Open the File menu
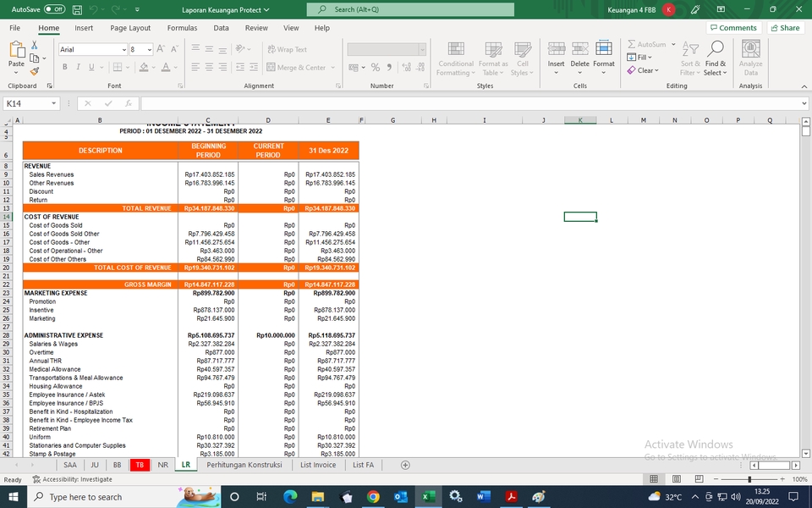This screenshot has height=508, width=812. point(15,28)
